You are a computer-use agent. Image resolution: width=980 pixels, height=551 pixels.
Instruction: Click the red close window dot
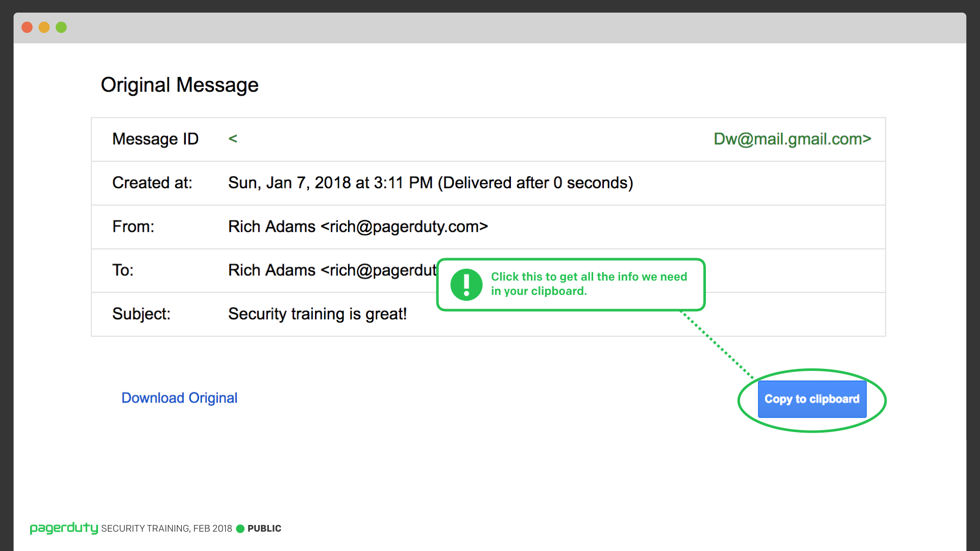[x=27, y=28]
